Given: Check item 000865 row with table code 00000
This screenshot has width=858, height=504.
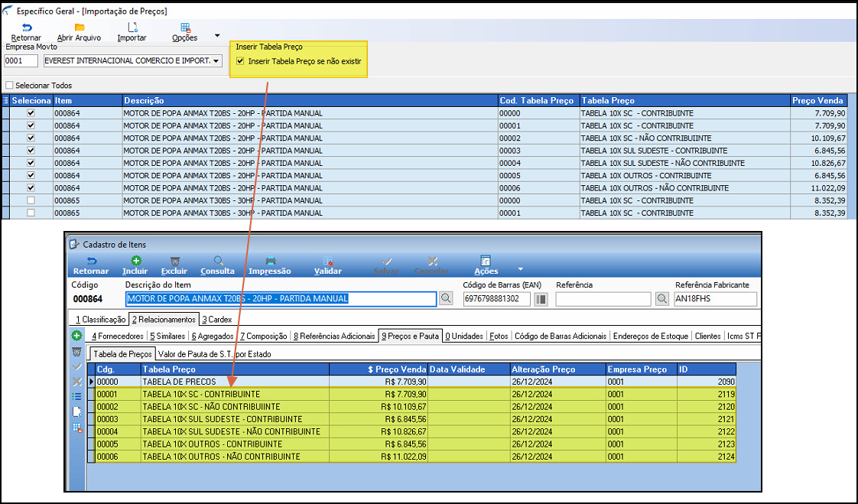Looking at the screenshot, I should click(x=31, y=200).
